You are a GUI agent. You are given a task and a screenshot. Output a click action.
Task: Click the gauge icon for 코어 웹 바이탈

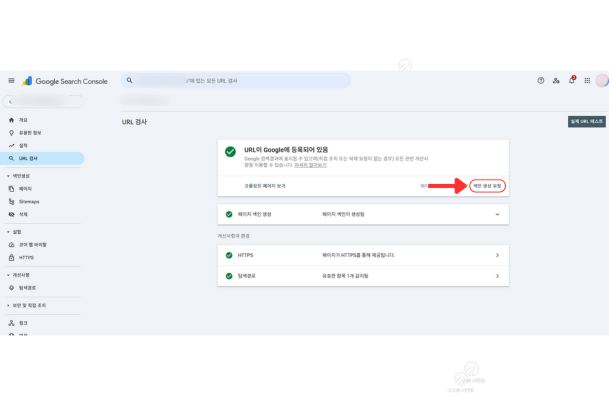coord(11,245)
